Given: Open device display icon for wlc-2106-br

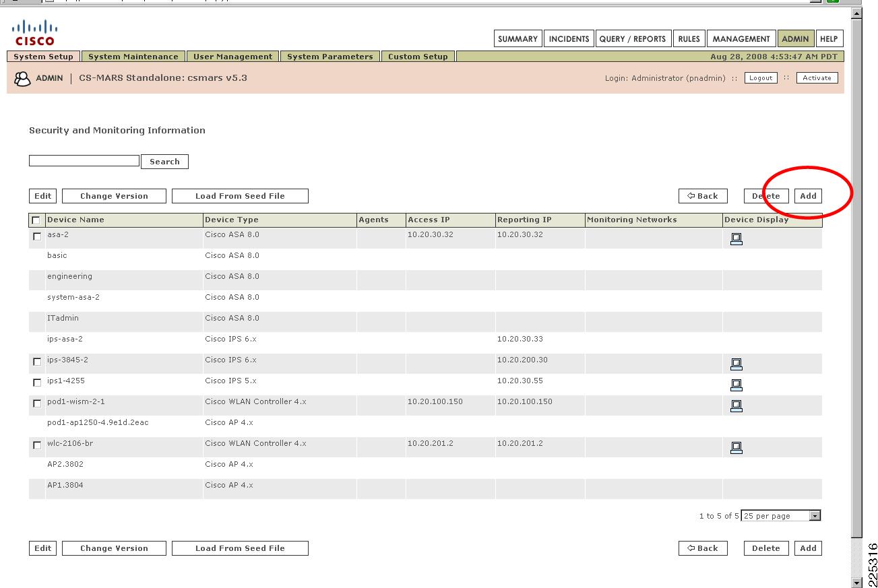Looking at the screenshot, I should click(x=736, y=447).
